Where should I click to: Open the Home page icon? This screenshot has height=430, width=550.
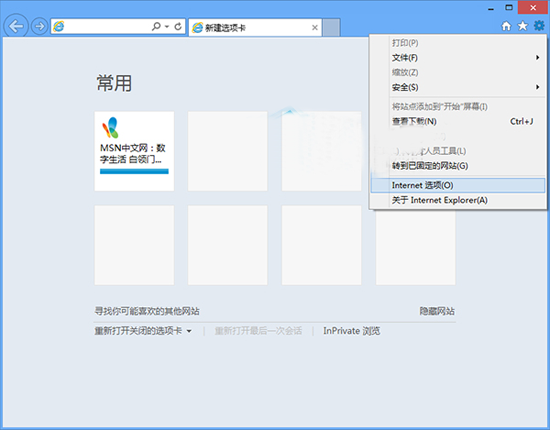coord(506,26)
